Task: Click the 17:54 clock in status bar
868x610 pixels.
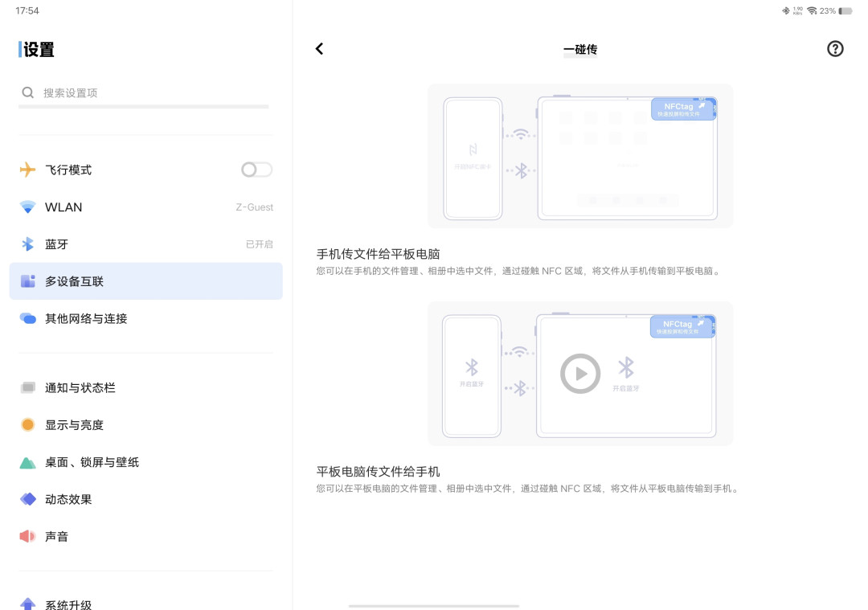Action: coord(27,10)
